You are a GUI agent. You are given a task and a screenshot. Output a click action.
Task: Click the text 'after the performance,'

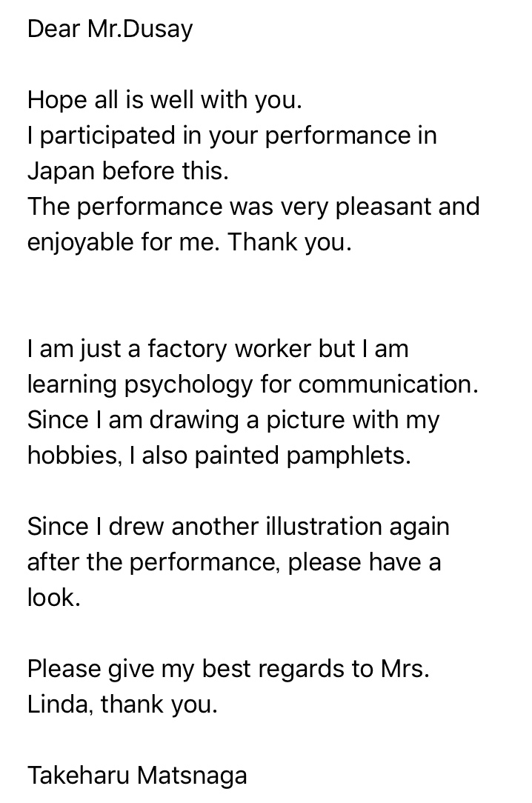pyautogui.click(x=153, y=562)
